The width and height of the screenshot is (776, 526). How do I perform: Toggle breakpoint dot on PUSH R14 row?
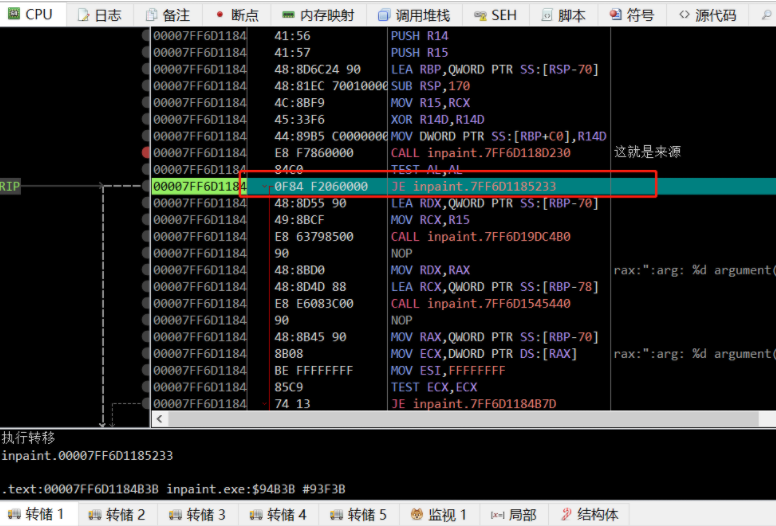tap(146, 36)
